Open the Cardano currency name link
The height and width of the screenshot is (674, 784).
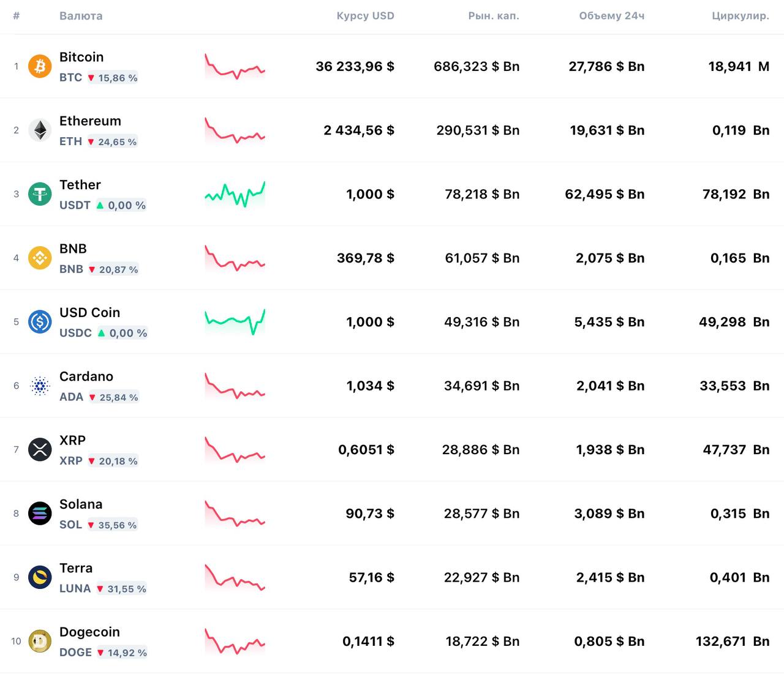86,376
